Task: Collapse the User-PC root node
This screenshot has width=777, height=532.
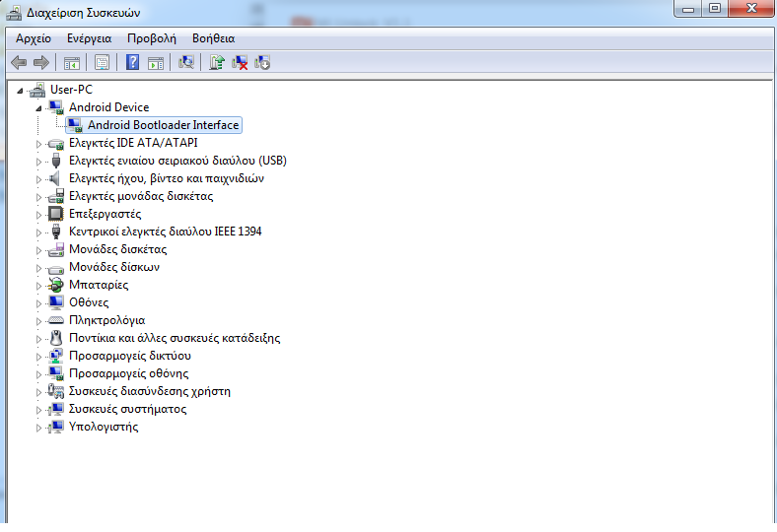Action: (x=20, y=91)
